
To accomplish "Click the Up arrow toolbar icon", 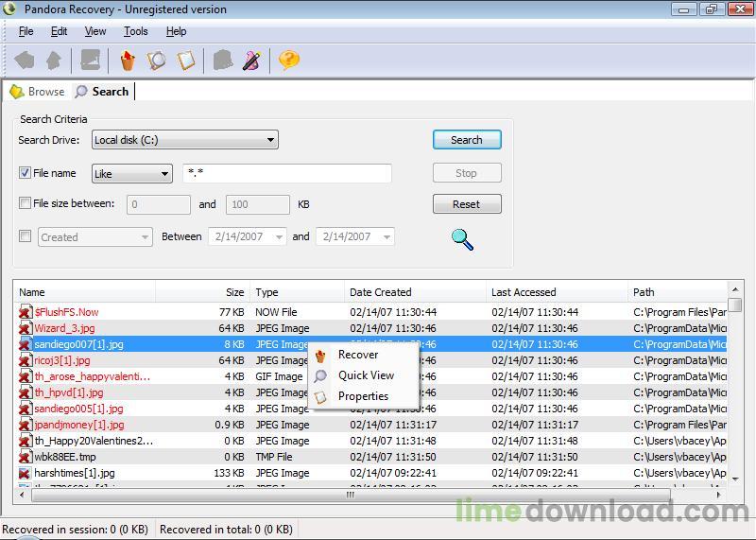I will 54,61.
